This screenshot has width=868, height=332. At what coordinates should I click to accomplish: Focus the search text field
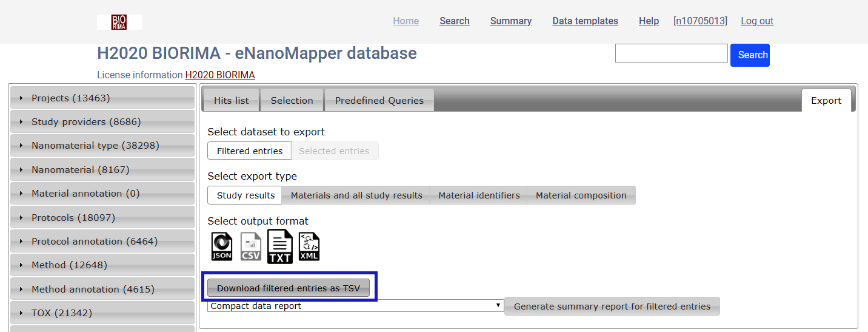point(672,53)
